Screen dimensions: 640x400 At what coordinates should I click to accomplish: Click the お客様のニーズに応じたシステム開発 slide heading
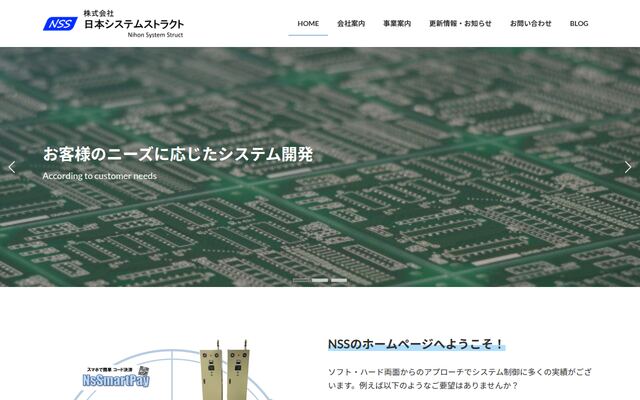point(178,155)
